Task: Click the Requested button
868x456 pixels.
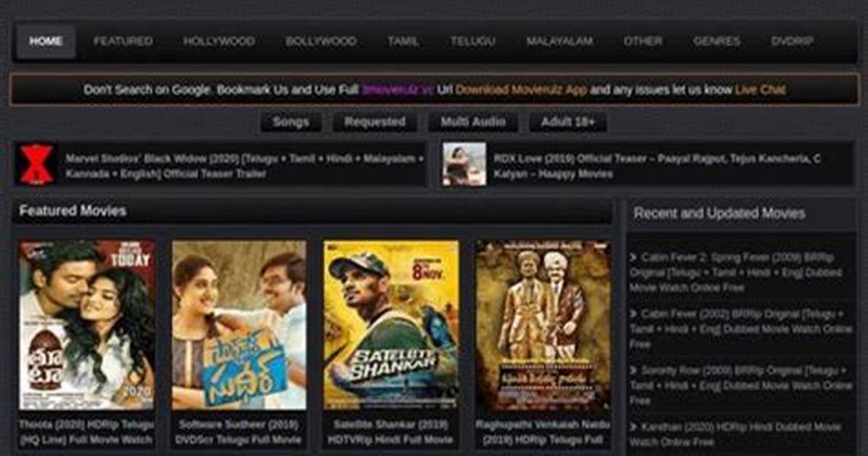Action: click(x=374, y=122)
